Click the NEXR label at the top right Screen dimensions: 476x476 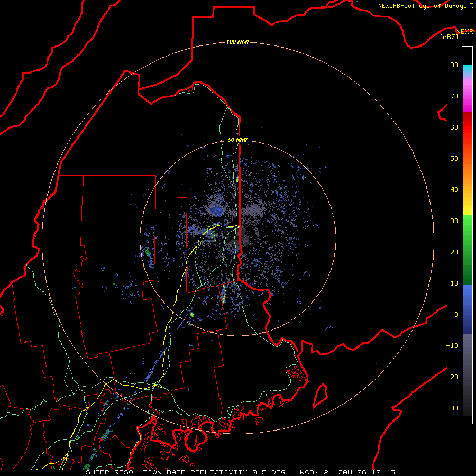pyautogui.click(x=465, y=32)
